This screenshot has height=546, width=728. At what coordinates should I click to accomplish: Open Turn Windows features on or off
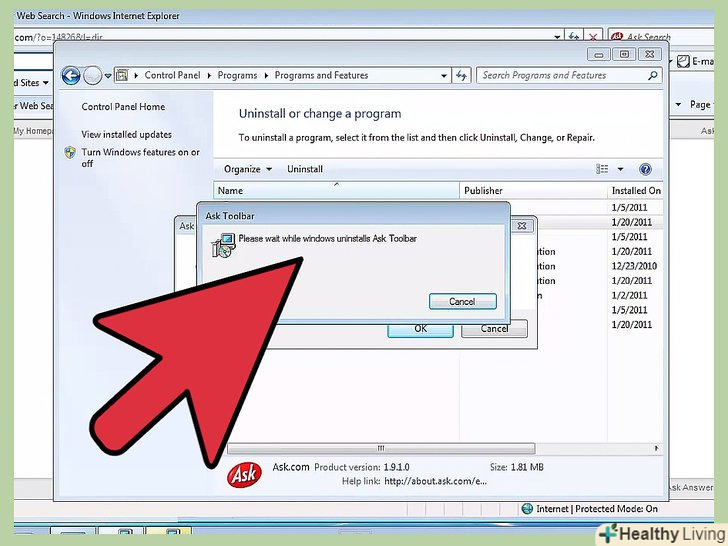(140, 158)
